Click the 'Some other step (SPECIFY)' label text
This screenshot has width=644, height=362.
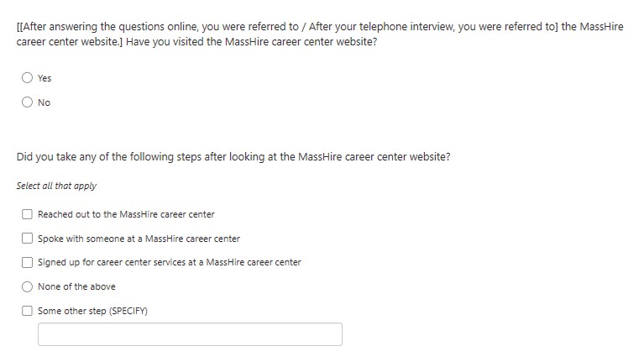point(92,311)
